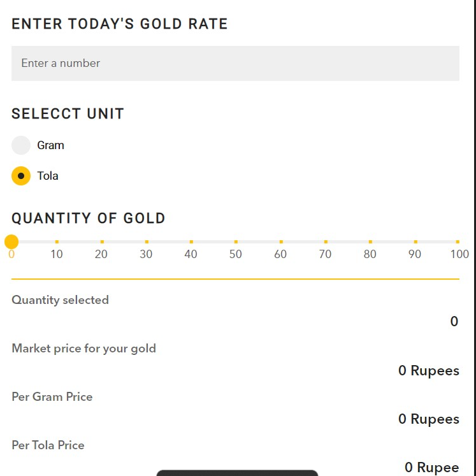Set quantity slider to the 40 mark
Screen dimensions: 476x476
coord(191,242)
